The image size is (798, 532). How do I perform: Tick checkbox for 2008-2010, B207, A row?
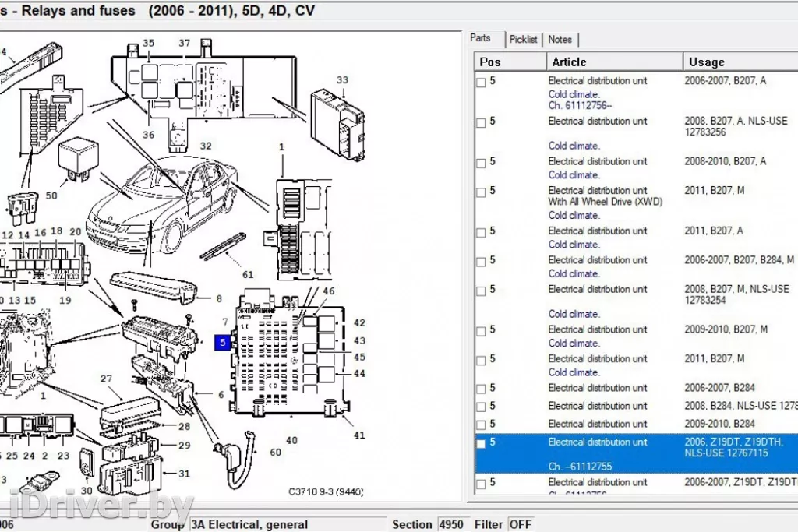click(481, 163)
